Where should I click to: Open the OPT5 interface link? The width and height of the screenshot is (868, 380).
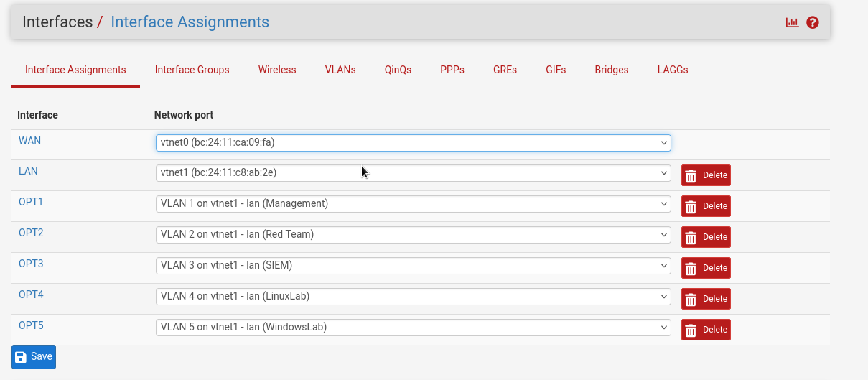pos(31,325)
